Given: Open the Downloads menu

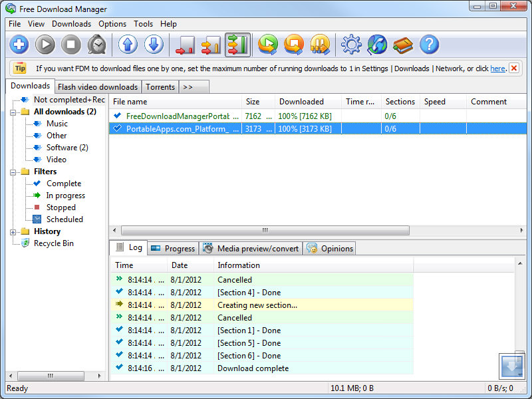Looking at the screenshot, I should click(71, 23).
